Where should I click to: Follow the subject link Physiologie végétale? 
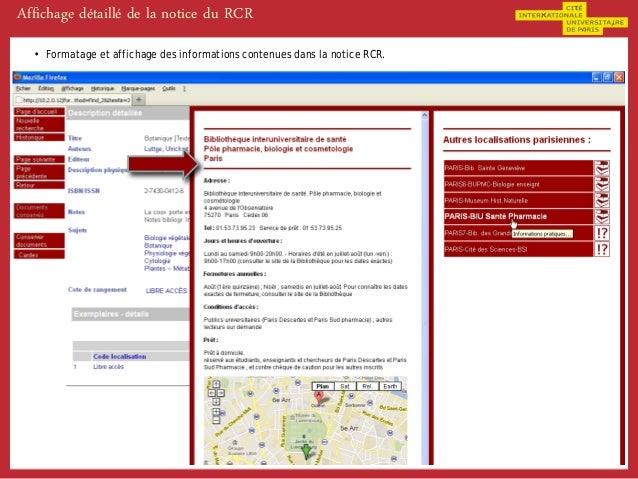[x=167, y=253]
